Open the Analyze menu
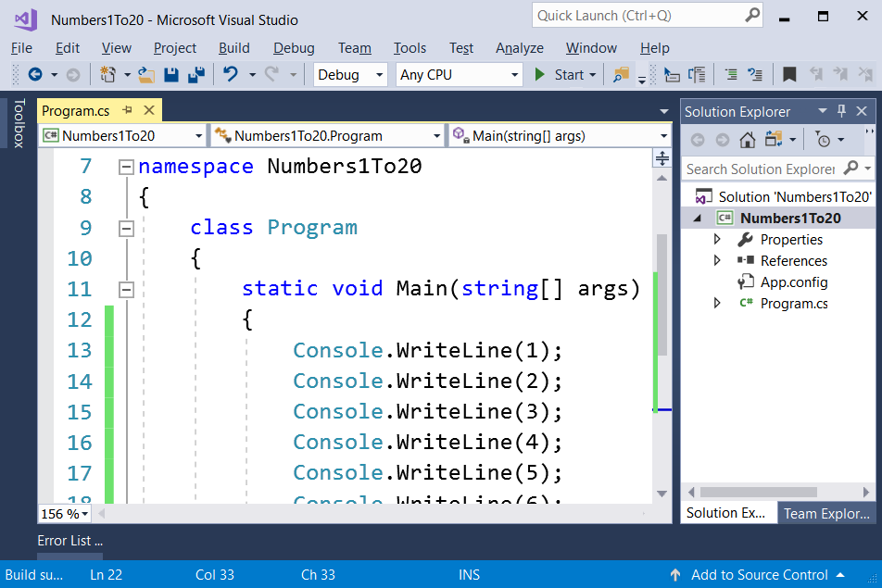The image size is (882, 588). click(520, 48)
